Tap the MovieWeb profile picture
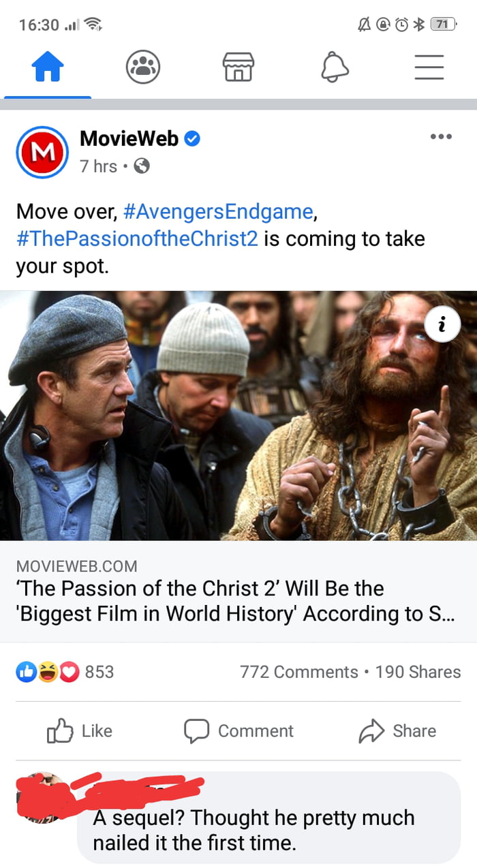The image size is (477, 868). coord(42,152)
